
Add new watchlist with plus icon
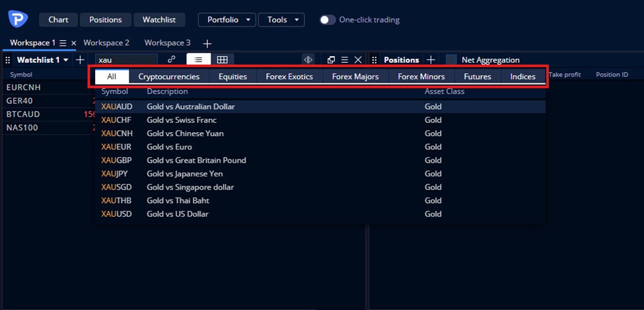[80, 59]
